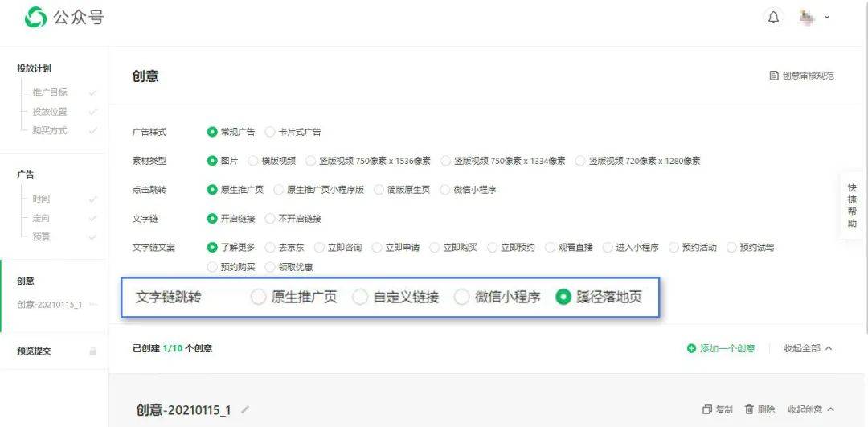Viewport: 868px width, 427px height.
Task: Click the user avatar picture
Action: coord(807,17)
